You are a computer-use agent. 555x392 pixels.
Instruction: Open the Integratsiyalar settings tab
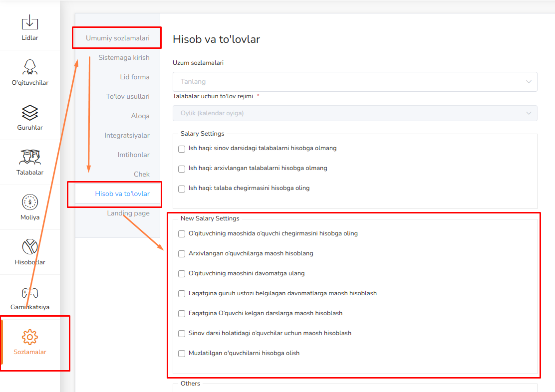[x=127, y=135]
